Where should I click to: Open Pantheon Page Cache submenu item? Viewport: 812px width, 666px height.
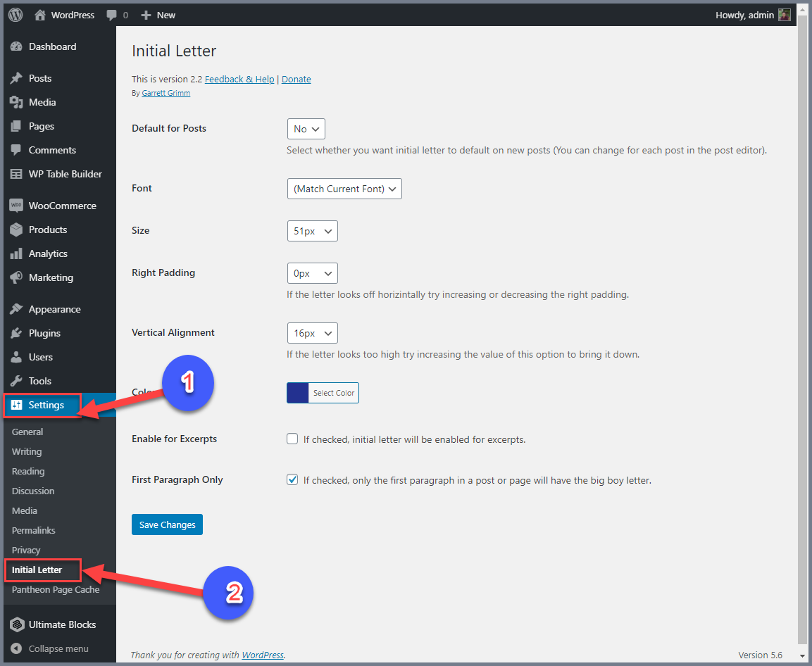pyautogui.click(x=56, y=589)
